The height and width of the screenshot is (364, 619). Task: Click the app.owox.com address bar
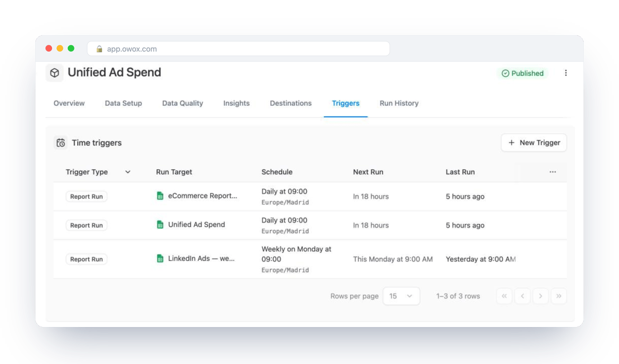pos(238,49)
